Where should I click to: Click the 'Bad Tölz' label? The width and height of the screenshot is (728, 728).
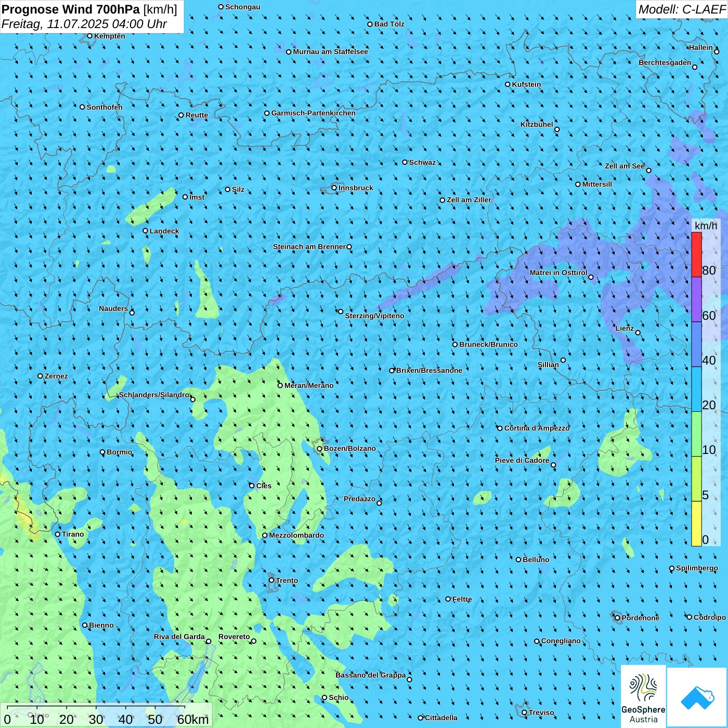click(389, 24)
